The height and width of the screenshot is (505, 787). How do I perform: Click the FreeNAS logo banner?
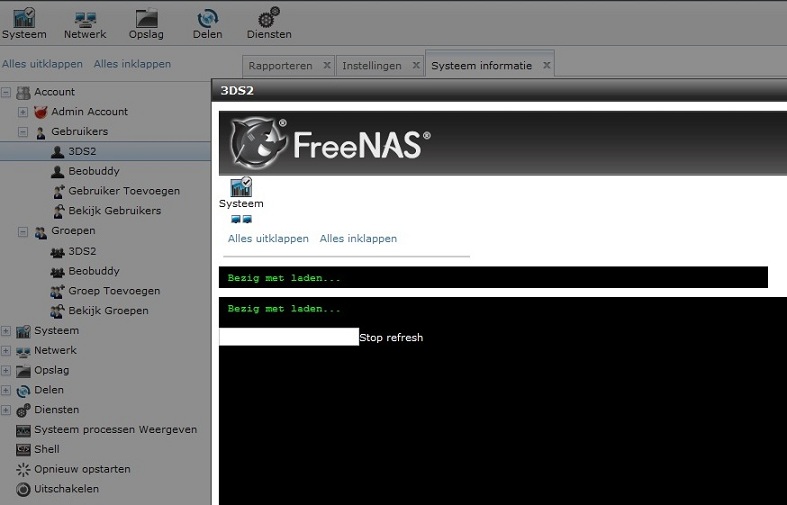point(503,144)
